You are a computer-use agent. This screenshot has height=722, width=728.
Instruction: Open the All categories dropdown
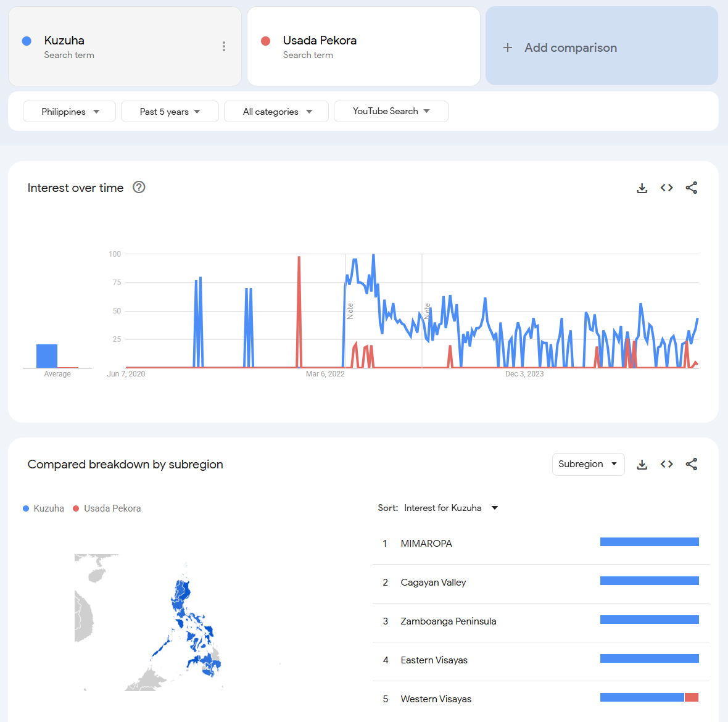point(276,112)
